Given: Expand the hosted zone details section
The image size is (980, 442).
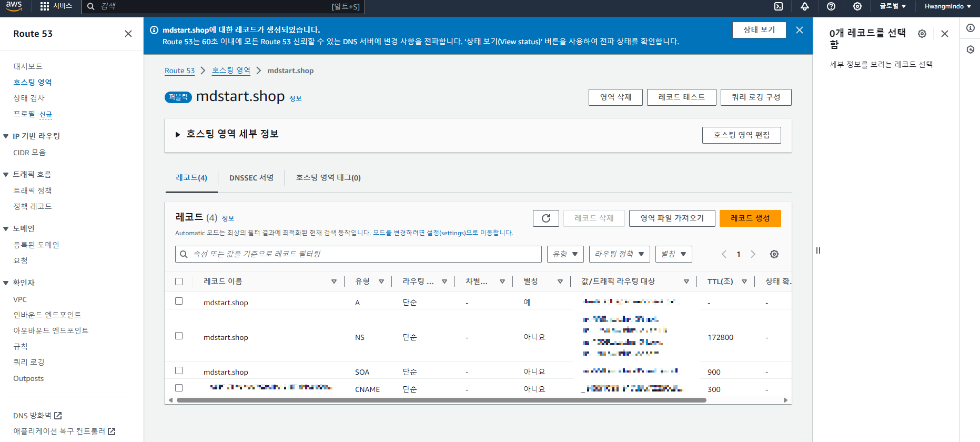Looking at the screenshot, I should tap(178, 135).
